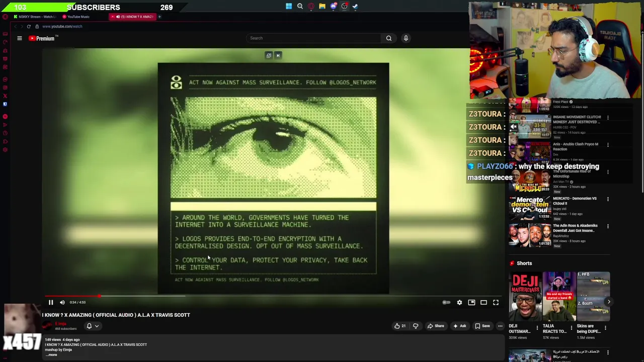Click the Ask button
The width and height of the screenshot is (644, 362).
pyautogui.click(x=459, y=326)
